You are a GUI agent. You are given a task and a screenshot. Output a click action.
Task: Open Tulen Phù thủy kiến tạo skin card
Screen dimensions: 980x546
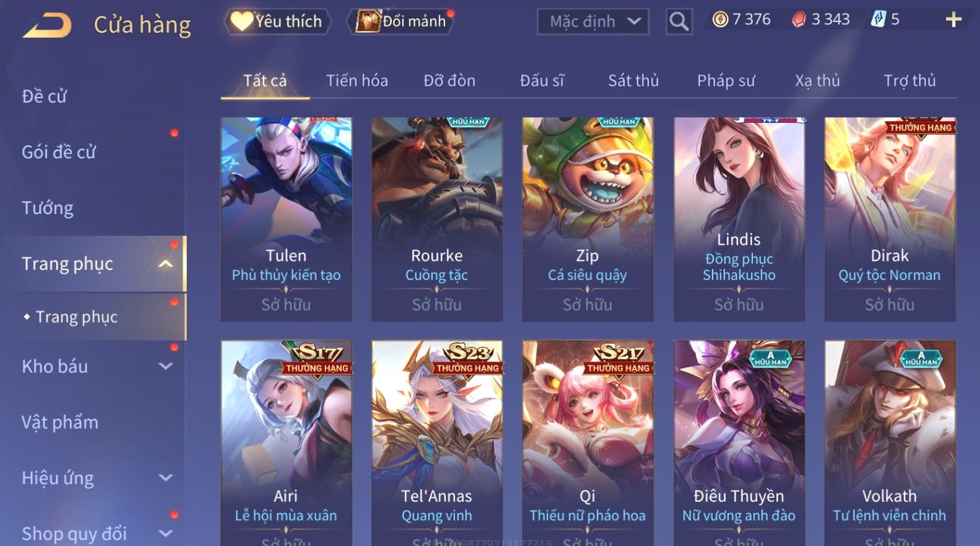286,219
